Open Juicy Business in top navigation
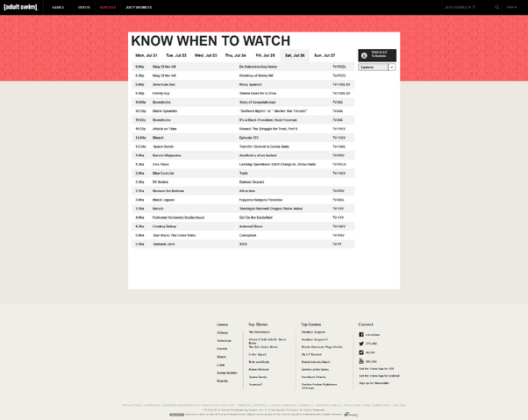Screen dimensions: 528x420 (x=139, y=7)
